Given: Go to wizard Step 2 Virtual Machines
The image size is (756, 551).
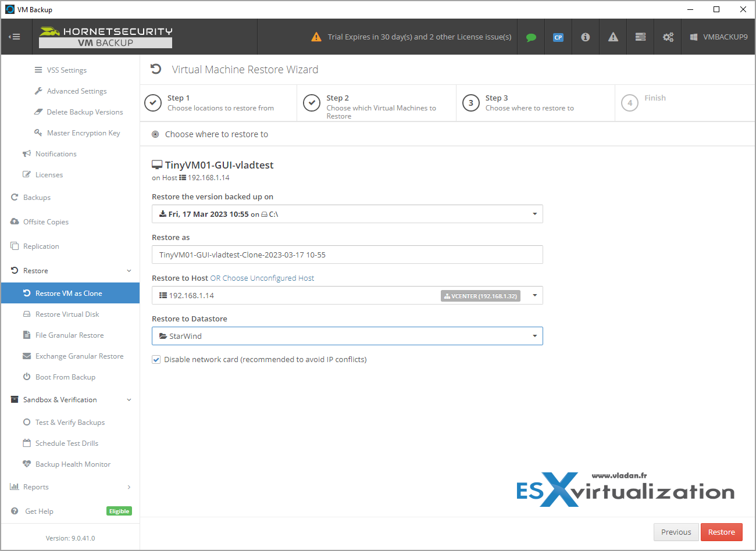Looking at the screenshot, I should pos(377,103).
